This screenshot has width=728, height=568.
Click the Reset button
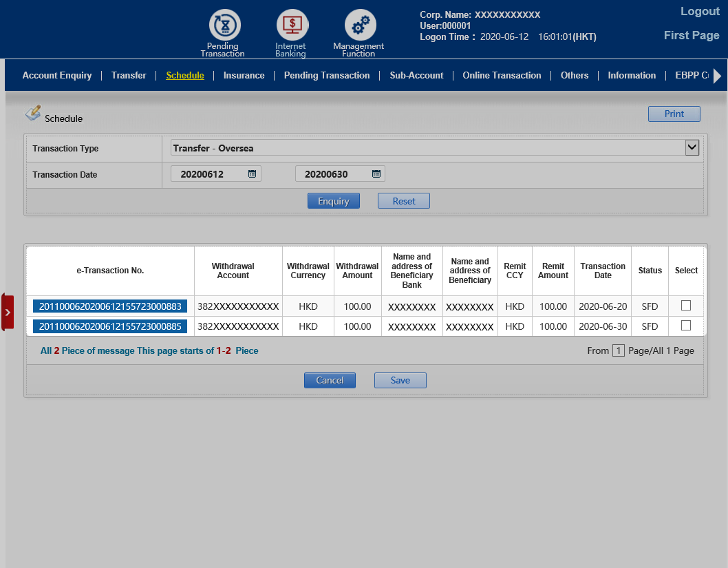[404, 201]
